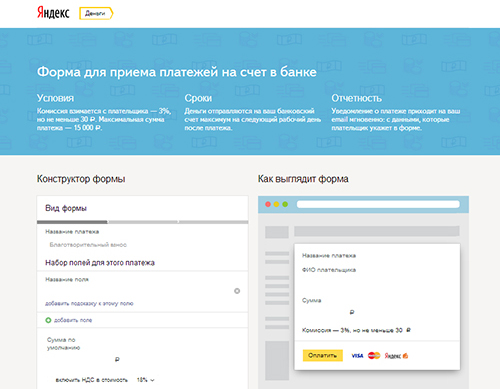Remove field with the circle icon
Image resolution: width=500 pixels, height=389 pixels.
click(x=237, y=291)
